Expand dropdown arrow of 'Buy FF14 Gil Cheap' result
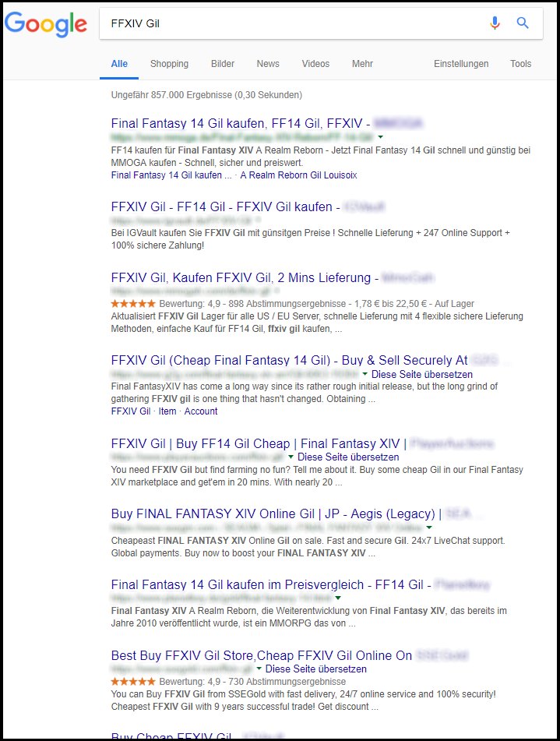560x741 pixels. [x=291, y=457]
